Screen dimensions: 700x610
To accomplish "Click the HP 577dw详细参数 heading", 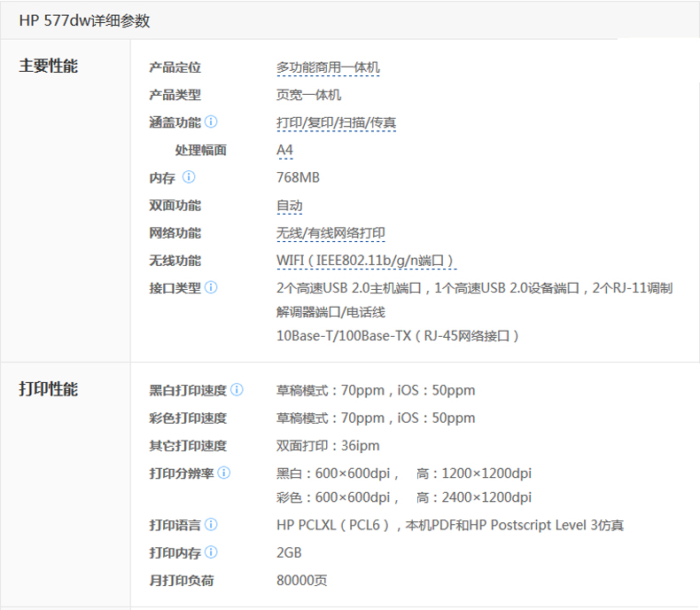I will click(x=85, y=20).
